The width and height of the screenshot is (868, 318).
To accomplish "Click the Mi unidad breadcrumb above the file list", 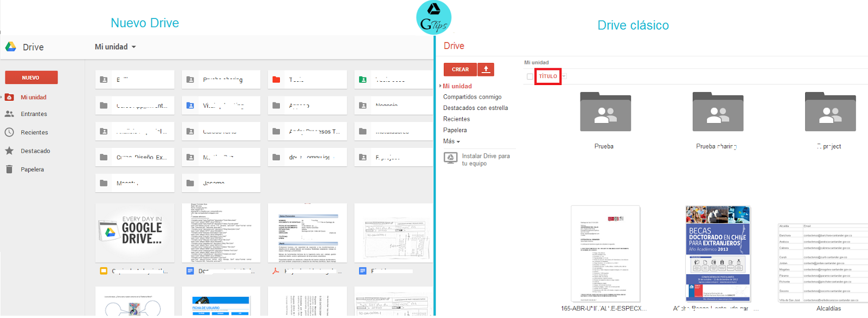I will 537,63.
